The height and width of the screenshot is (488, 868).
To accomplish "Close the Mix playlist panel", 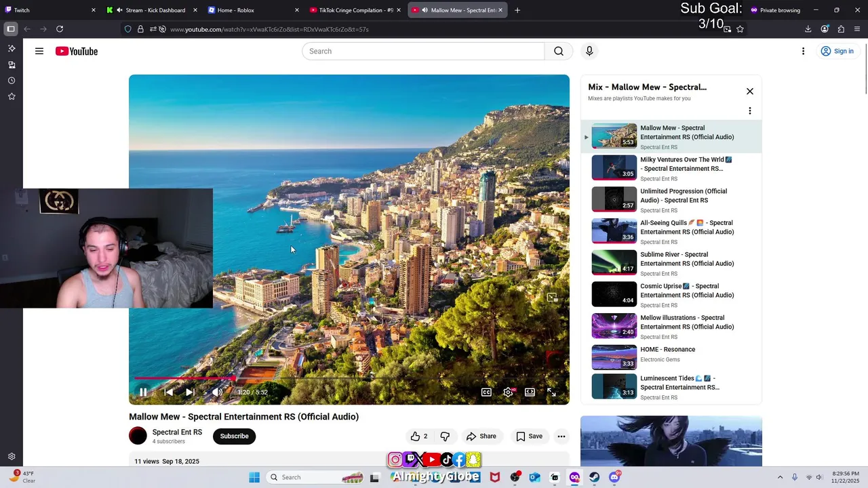I will coord(750,91).
